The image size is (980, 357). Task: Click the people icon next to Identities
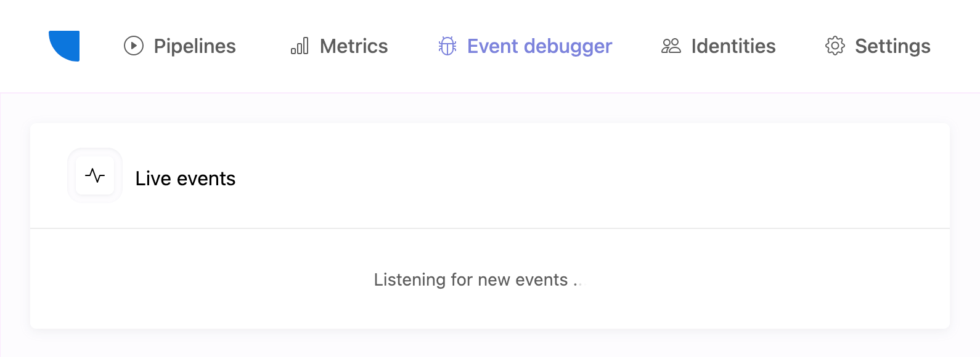(x=671, y=46)
